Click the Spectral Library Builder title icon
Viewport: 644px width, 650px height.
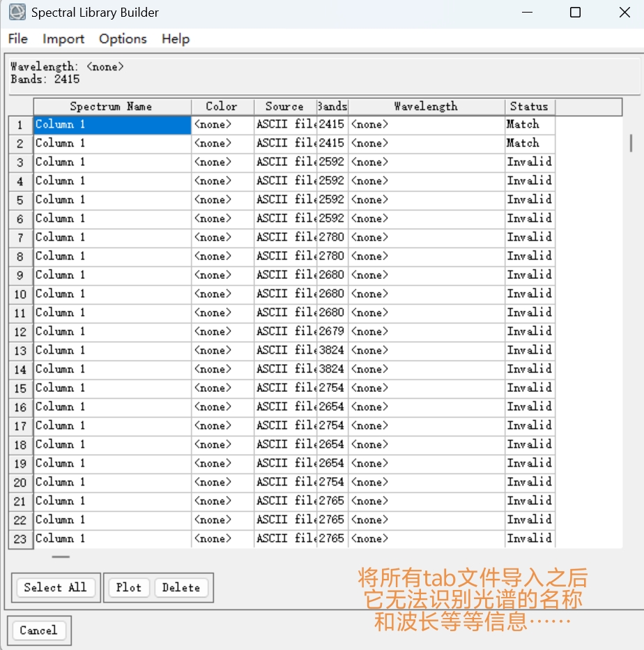pos(17,12)
